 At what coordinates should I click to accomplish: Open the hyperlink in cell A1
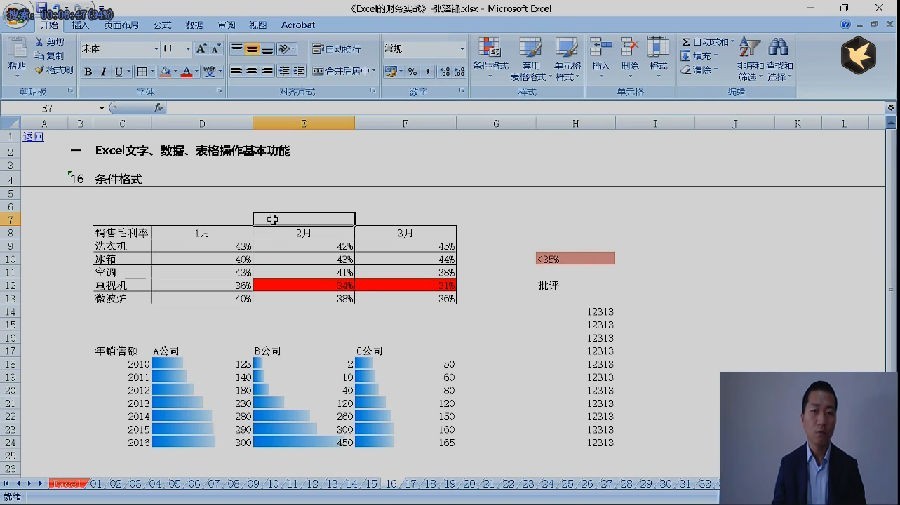tap(33, 137)
